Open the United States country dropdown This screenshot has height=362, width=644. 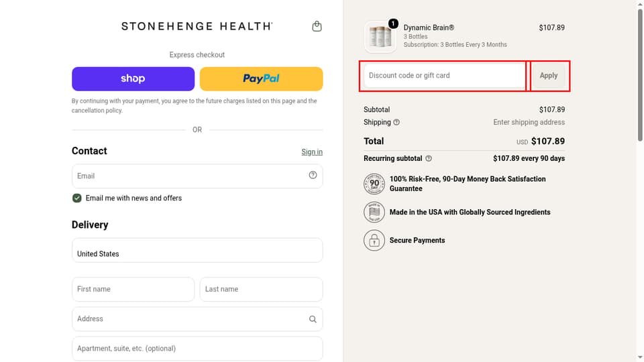pyautogui.click(x=197, y=250)
